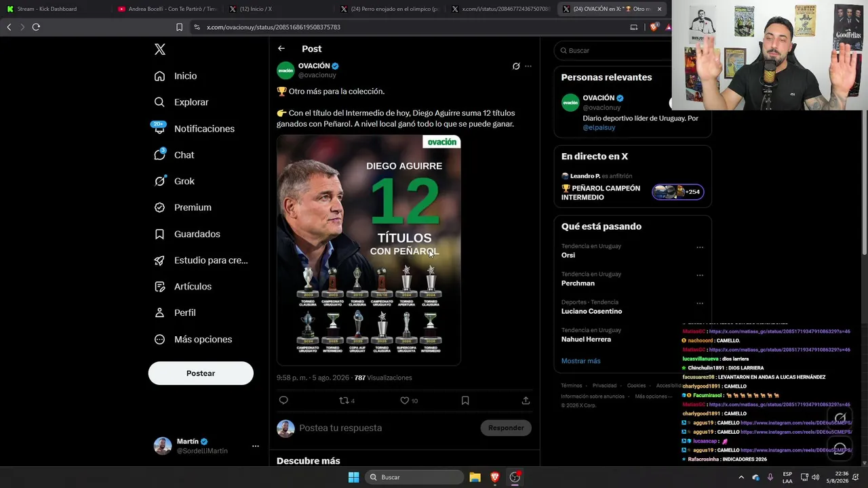This screenshot has width=868, height=488.
Task: Go back with the Post arrow
Action: click(281, 49)
